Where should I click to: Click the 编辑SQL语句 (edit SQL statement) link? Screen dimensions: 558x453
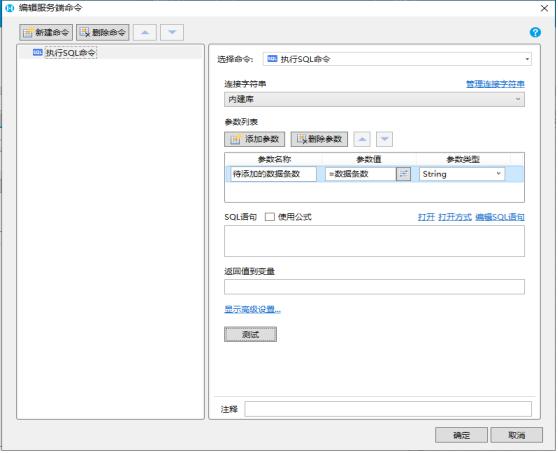coord(500,217)
